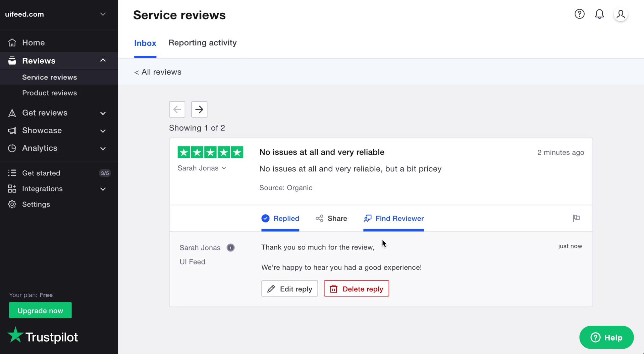Viewport: 644px width, 354px height.
Task: Click the 'just now' reply timestamp
Action: click(x=570, y=246)
